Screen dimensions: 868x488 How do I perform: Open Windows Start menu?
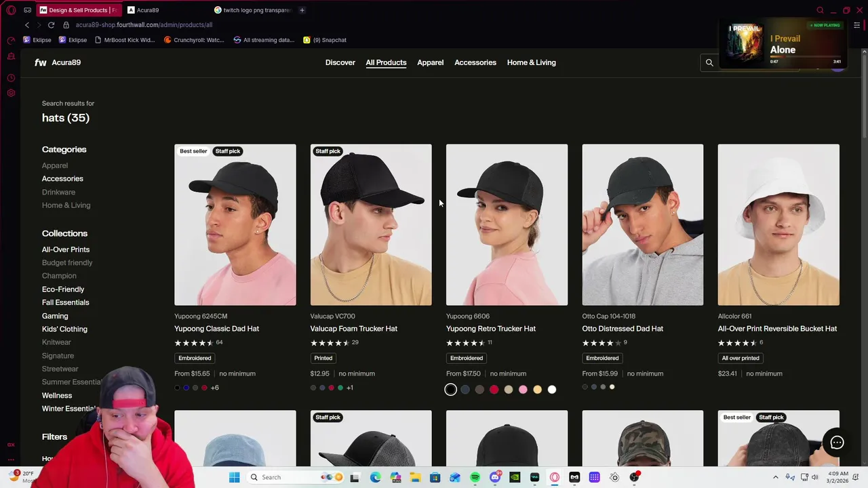pyautogui.click(x=235, y=477)
